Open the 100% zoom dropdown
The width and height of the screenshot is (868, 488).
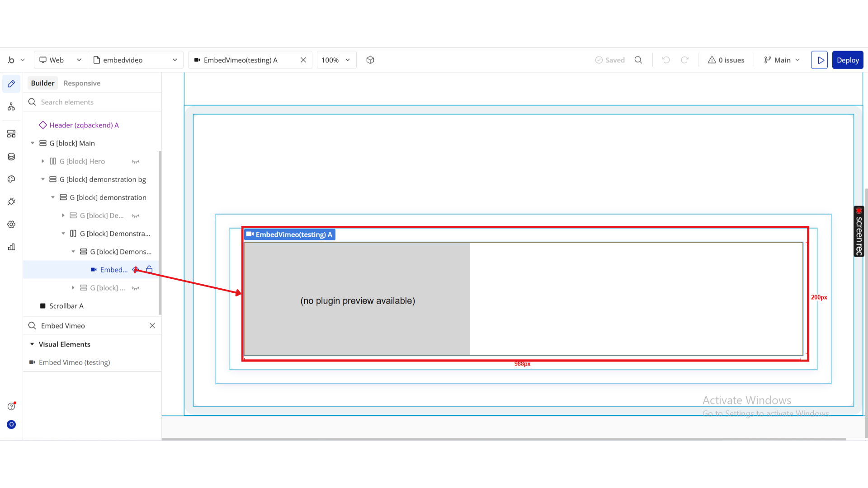[336, 60]
